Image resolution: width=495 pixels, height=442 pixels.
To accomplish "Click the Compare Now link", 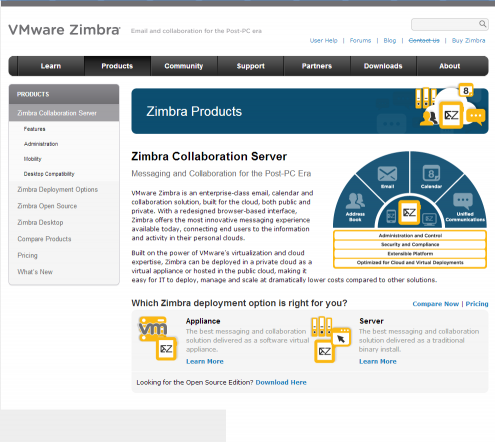I will tap(436, 304).
